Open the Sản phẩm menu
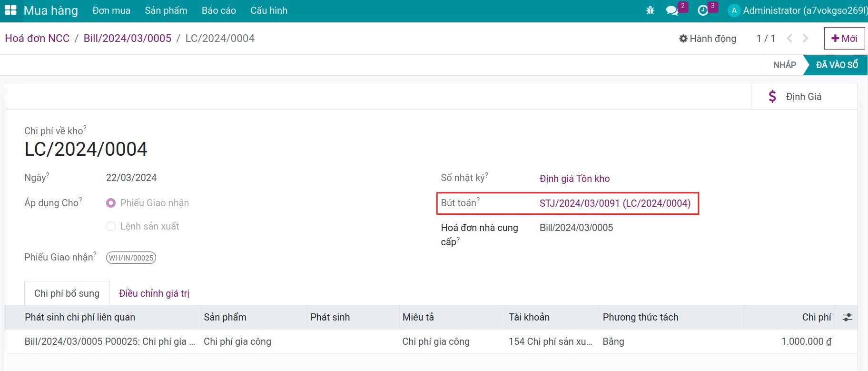 click(x=166, y=10)
